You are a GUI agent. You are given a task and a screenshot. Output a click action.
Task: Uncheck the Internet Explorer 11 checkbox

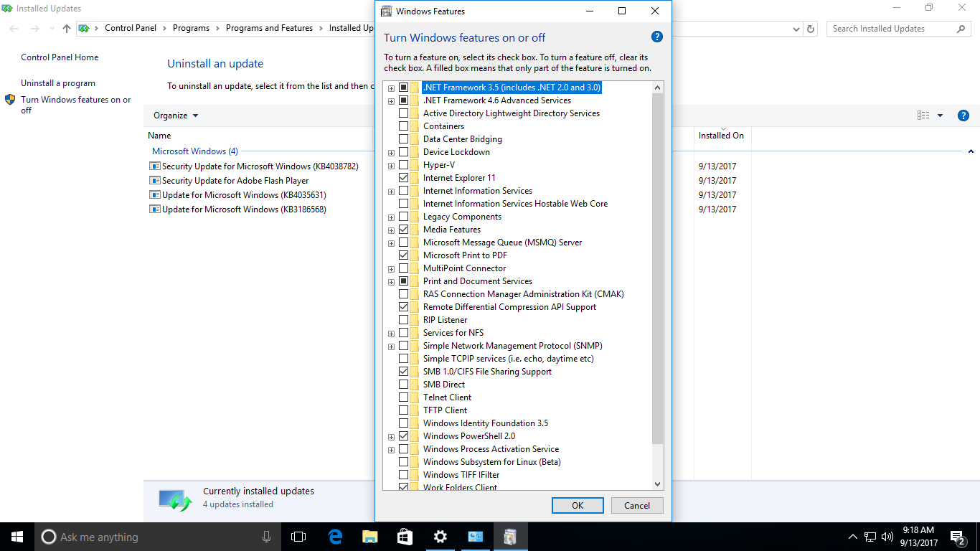(403, 178)
